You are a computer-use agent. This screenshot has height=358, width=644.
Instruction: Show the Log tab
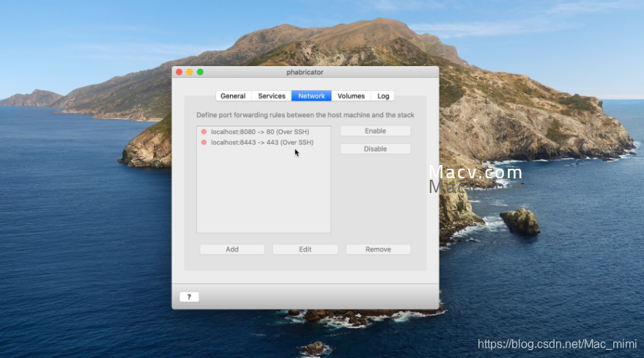point(382,96)
